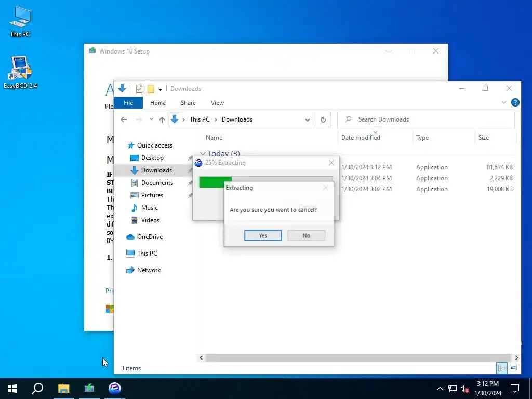The image size is (532, 399).
Task: Select Quick access in navigation pane
Action: (155, 145)
